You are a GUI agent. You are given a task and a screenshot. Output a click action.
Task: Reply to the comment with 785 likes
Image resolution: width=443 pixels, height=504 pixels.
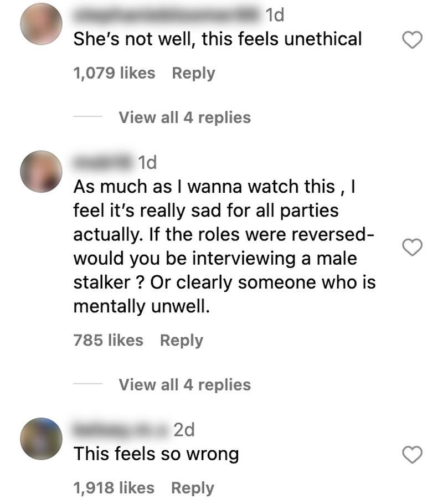point(182,341)
